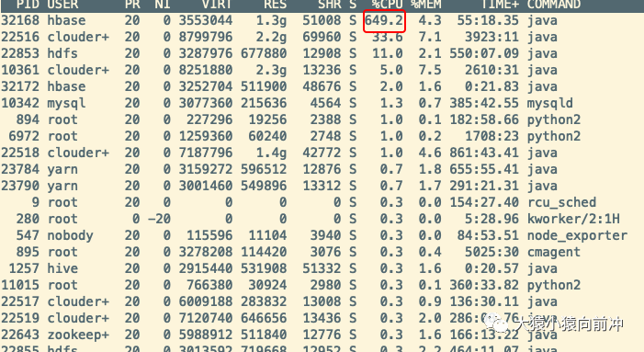This screenshot has height=352, width=644.
Task: Select the VIRT value 8799796
Action: click(x=206, y=37)
